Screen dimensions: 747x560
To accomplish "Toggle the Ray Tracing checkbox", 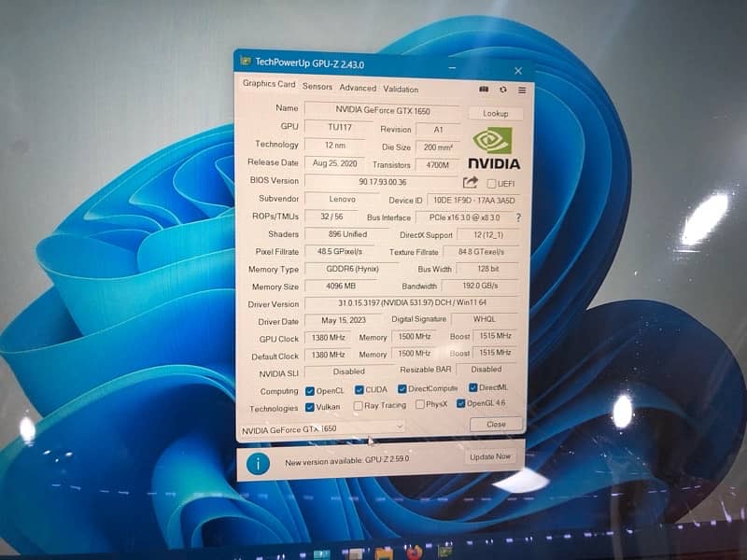I will point(359,406).
